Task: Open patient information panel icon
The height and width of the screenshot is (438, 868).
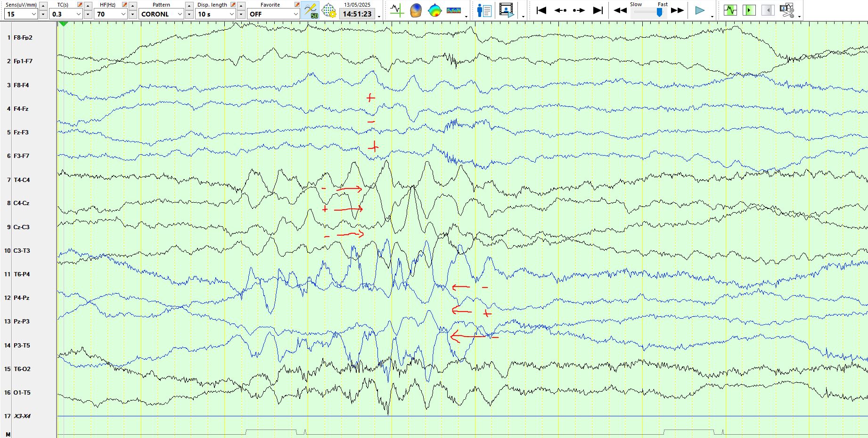Action: [484, 10]
